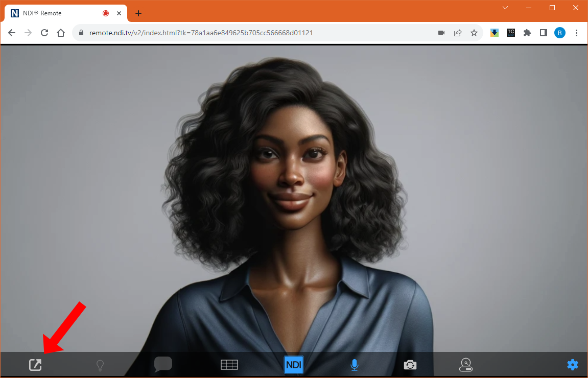
Task: Click the webcam toggle switch icon
Action: [x=465, y=365]
